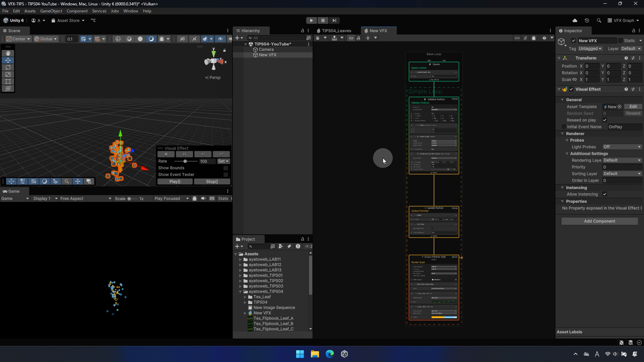Click the Add Component button
Screen dimensions: 644x362
[599, 221]
